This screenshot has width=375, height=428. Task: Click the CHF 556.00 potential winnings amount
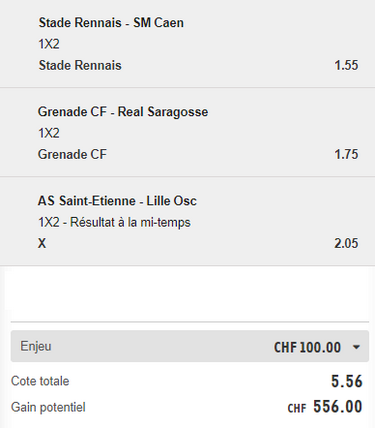(x=325, y=407)
